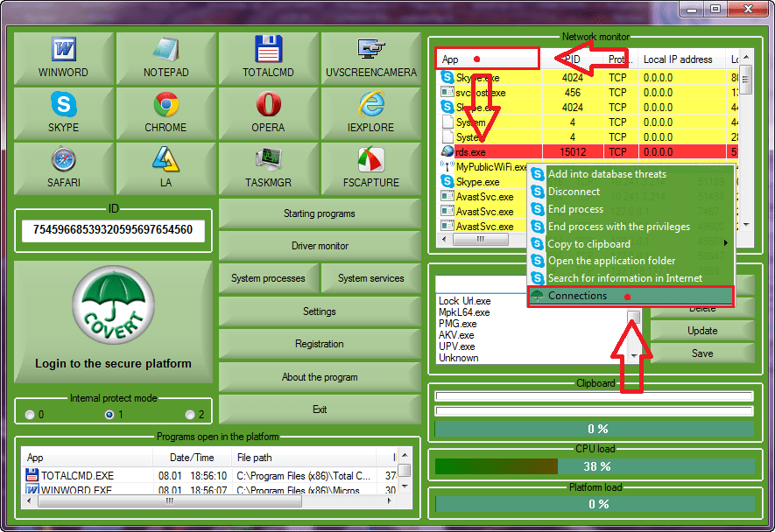775x532 pixels.
Task: Open SKYPE in the platform
Action: coord(62,113)
